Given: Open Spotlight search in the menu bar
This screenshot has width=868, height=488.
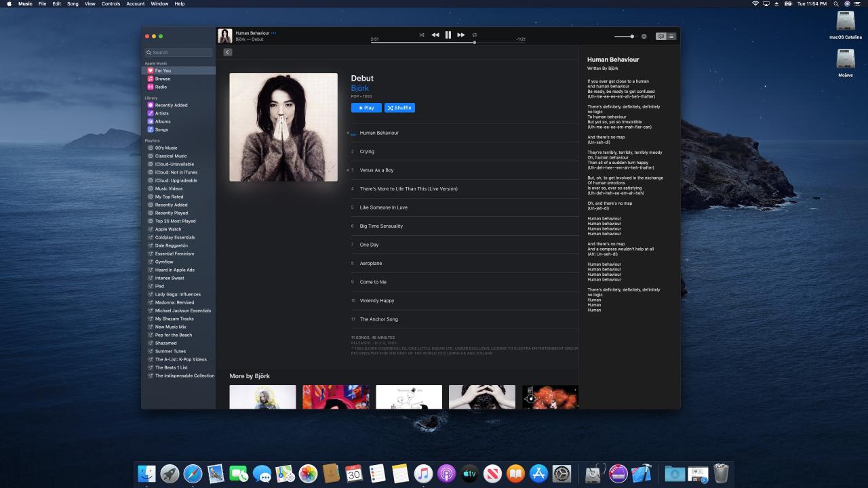Looking at the screenshot, I should (836, 3).
